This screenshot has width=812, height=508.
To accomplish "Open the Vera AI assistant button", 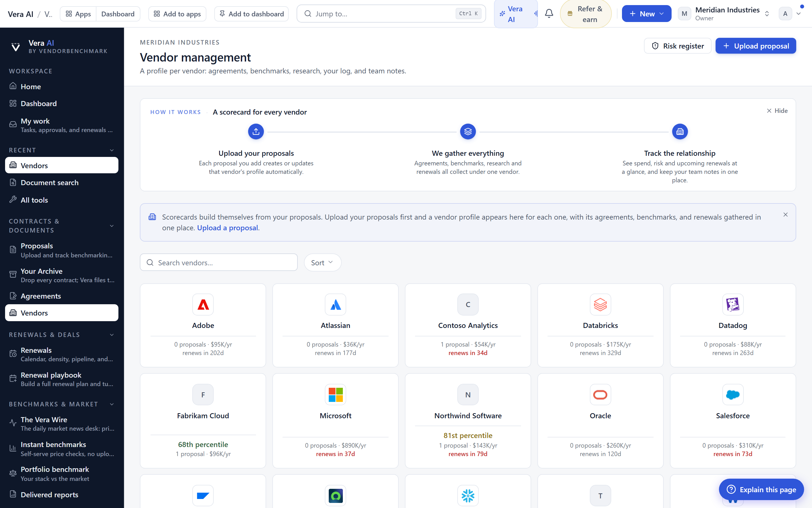I will click(x=516, y=14).
